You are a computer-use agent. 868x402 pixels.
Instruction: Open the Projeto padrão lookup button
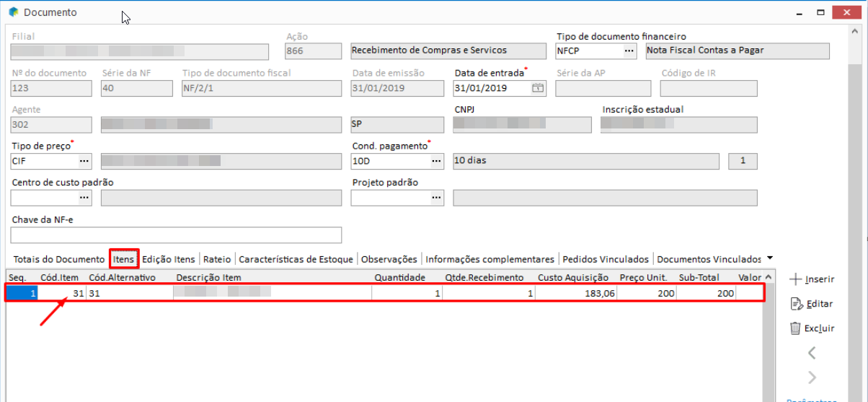click(x=436, y=198)
